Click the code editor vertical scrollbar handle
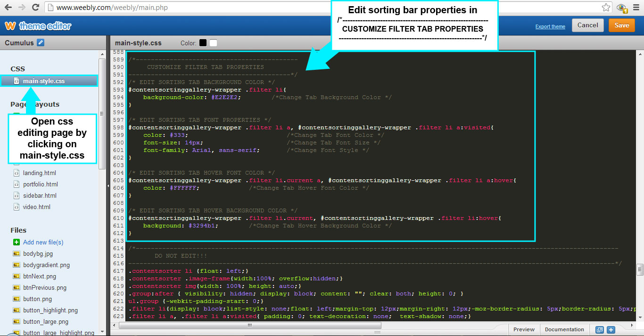 640,269
